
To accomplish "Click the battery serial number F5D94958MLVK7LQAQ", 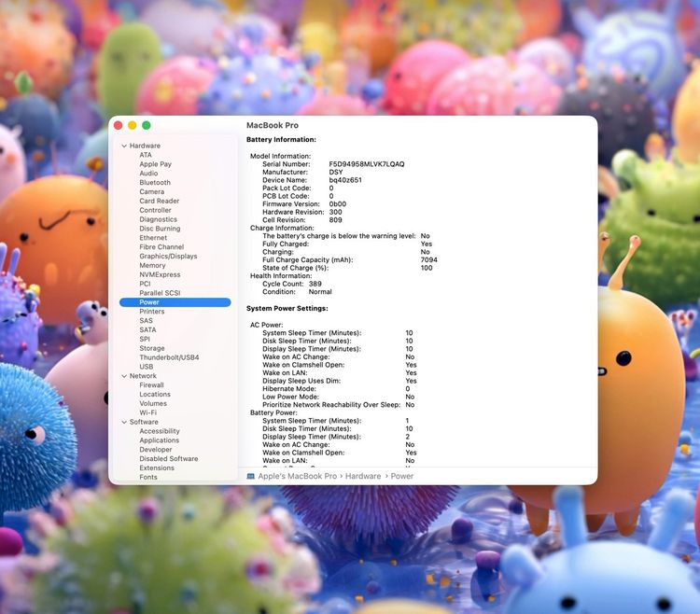I will point(367,164).
